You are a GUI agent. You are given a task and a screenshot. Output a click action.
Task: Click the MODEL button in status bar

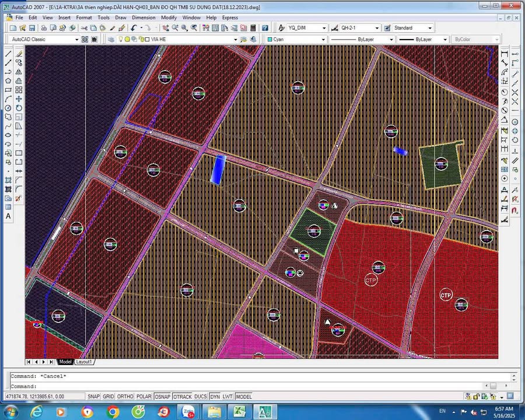[244, 397]
